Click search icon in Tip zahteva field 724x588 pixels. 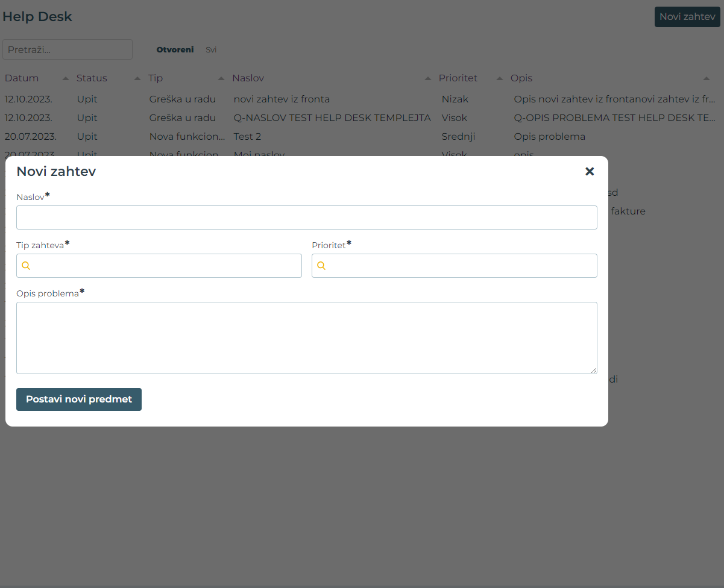26,266
